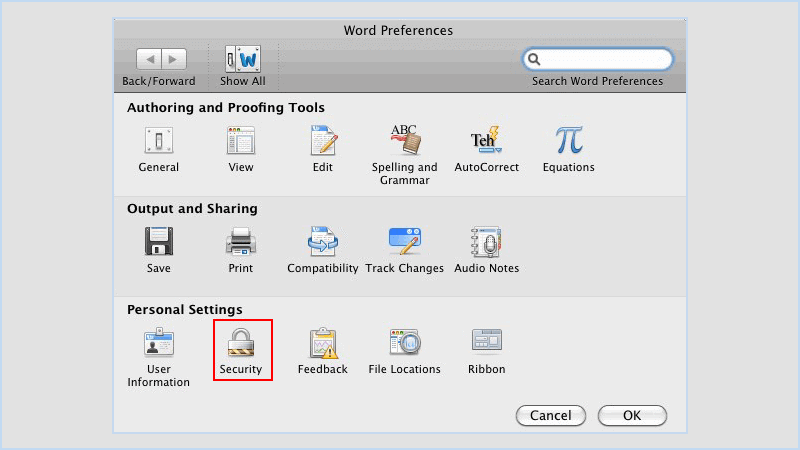Open the AutoCorrect preferences icon
The image size is (800, 450).
(x=486, y=139)
